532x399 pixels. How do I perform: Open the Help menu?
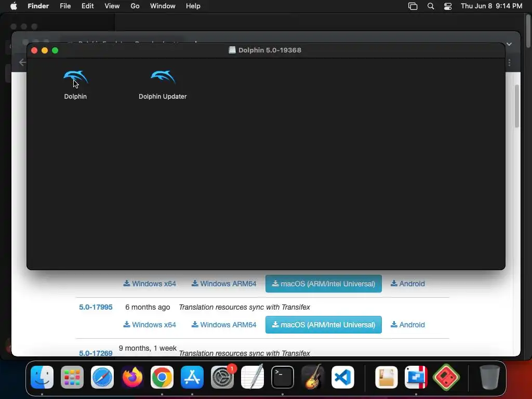tap(193, 6)
